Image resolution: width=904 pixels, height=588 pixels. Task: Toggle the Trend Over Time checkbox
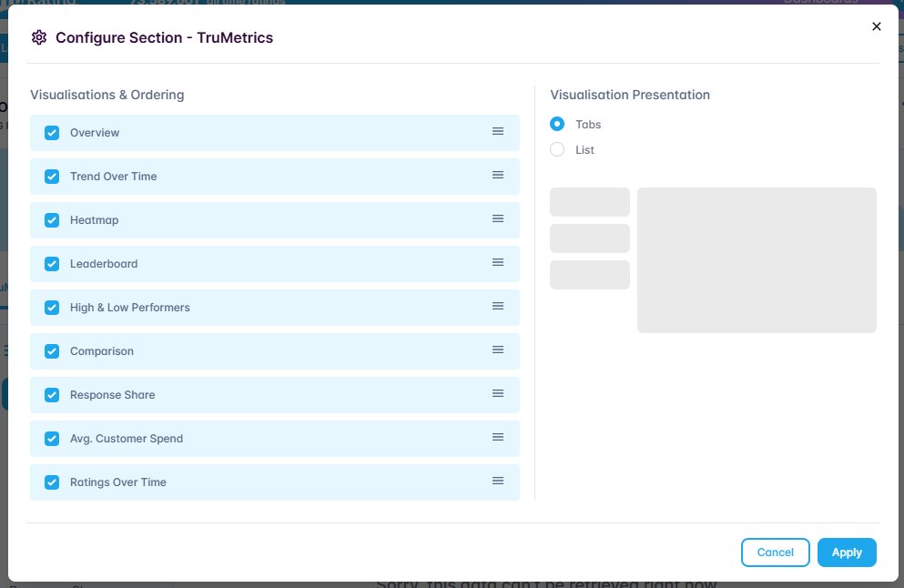pyautogui.click(x=52, y=177)
